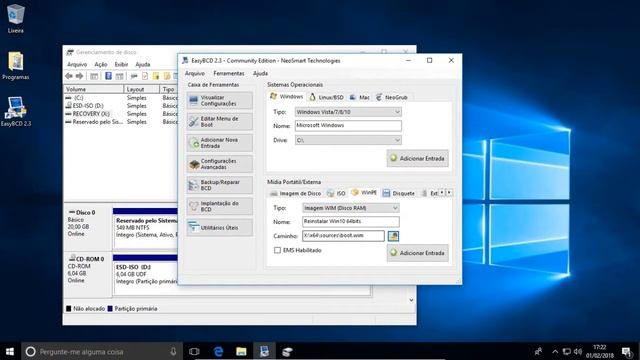The image size is (640, 360).
Task: Open the Windows Start menu
Action: (10, 351)
